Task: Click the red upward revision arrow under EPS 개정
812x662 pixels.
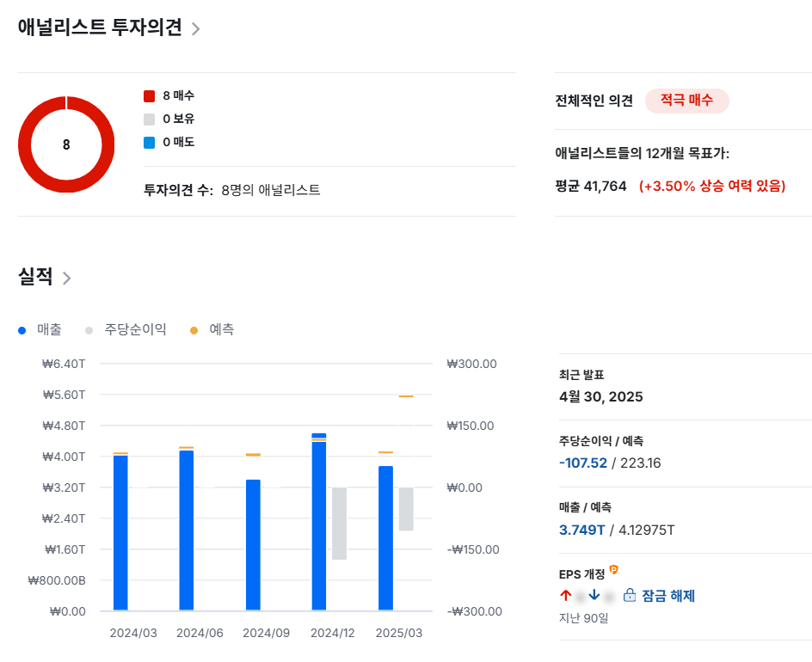Action: (566, 595)
